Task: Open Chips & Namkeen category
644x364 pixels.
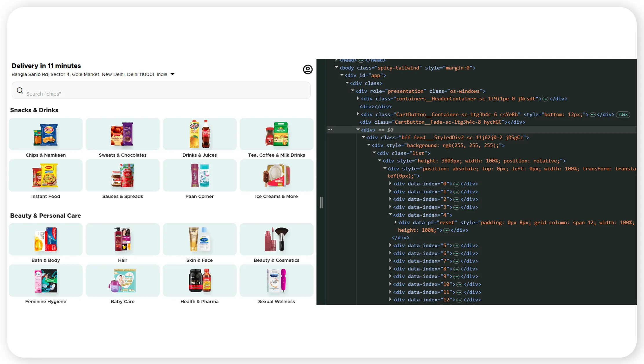Action: click(46, 138)
